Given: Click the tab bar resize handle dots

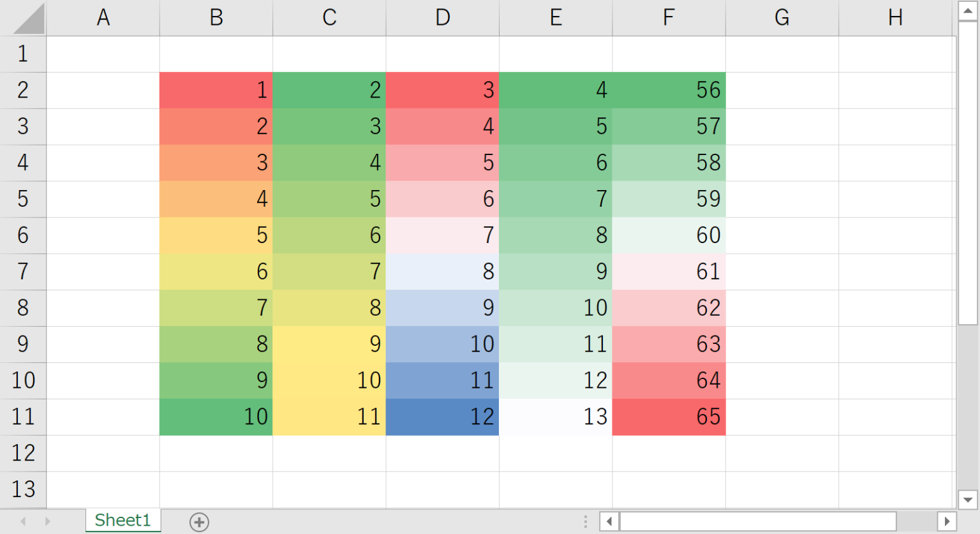Looking at the screenshot, I should [585, 522].
